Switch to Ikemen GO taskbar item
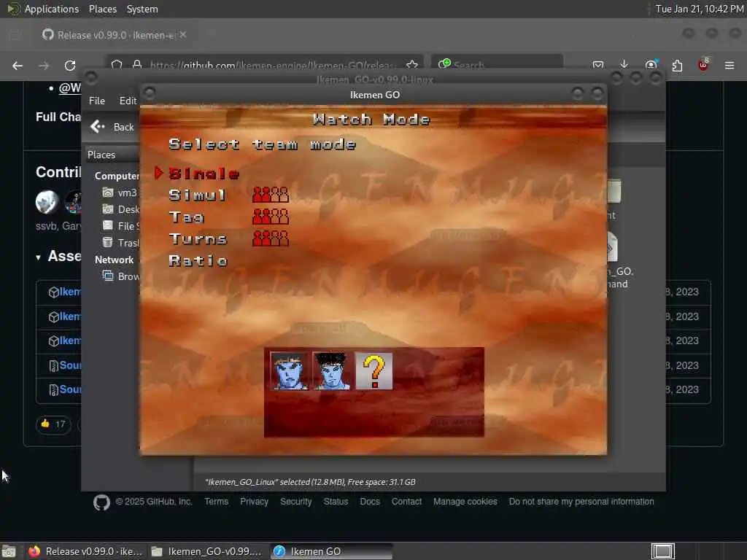 point(332,551)
